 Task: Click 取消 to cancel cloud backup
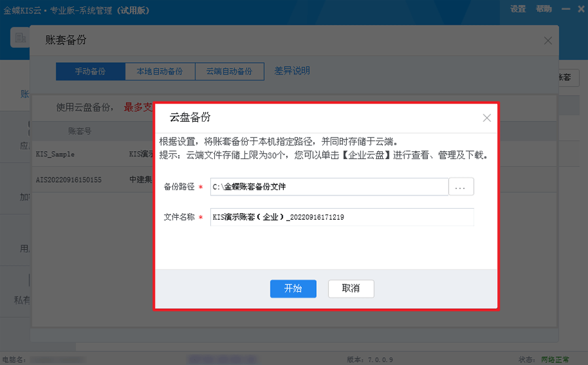pyautogui.click(x=351, y=288)
